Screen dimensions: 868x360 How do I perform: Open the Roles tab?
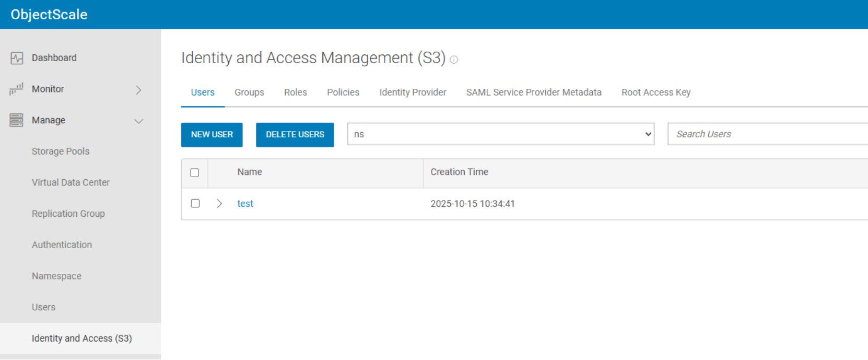coord(296,92)
